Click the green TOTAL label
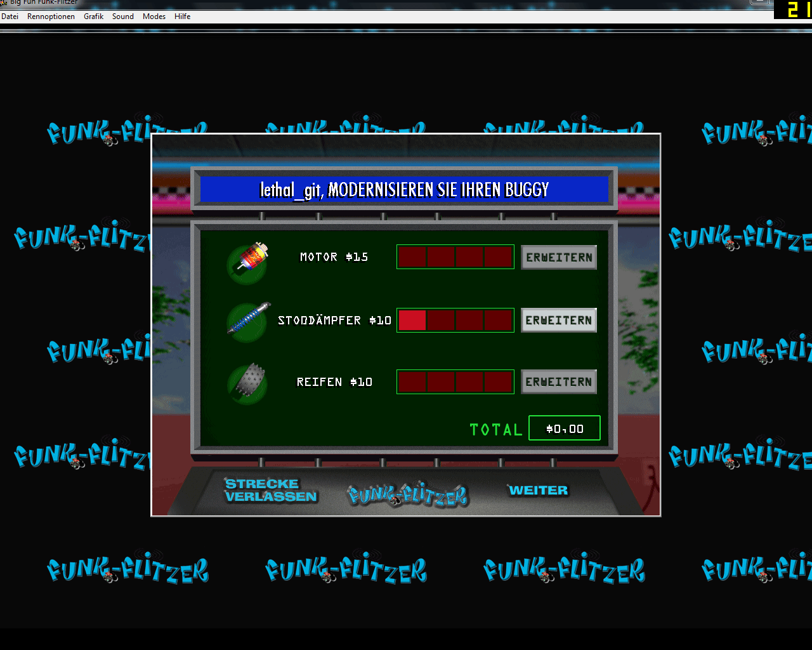This screenshot has height=650, width=812. pyautogui.click(x=496, y=430)
